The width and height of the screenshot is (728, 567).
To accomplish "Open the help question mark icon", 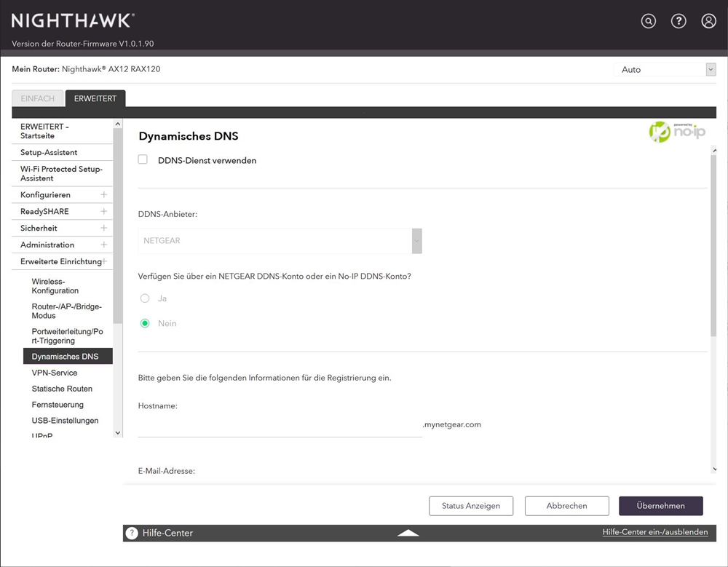I will pos(678,21).
